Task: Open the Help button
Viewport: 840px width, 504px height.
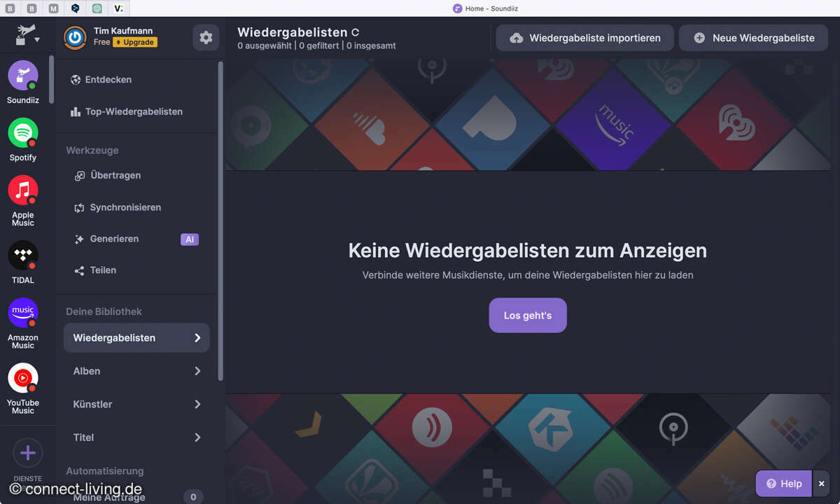Action: pyautogui.click(x=784, y=484)
